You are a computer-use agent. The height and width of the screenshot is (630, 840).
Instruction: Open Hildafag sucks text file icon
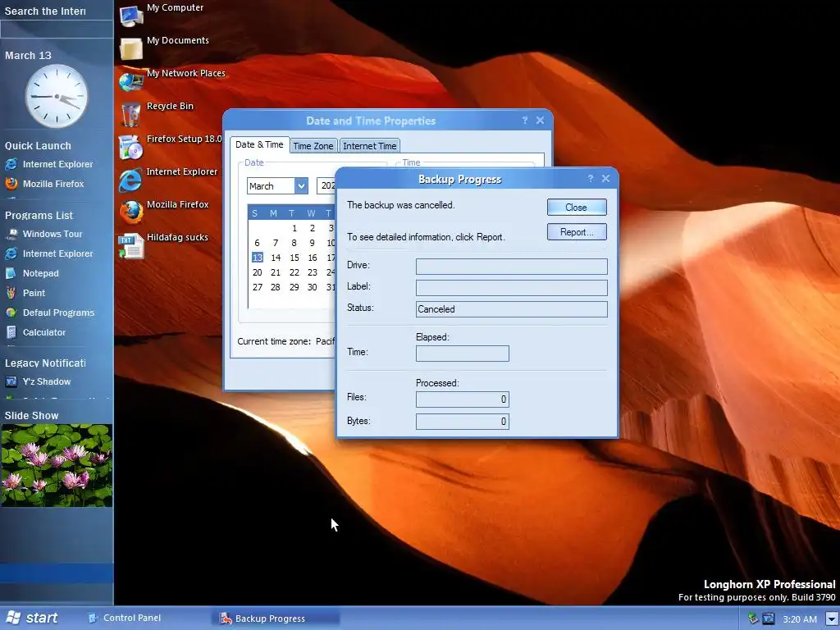tap(132, 246)
